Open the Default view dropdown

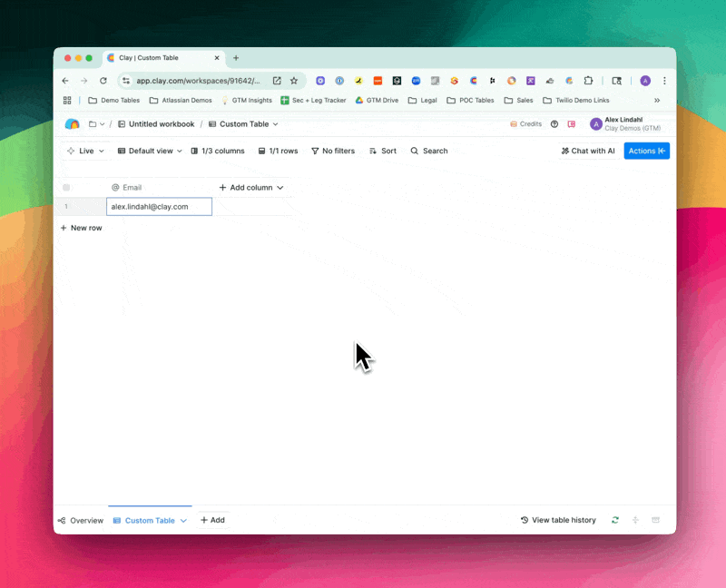click(x=150, y=151)
